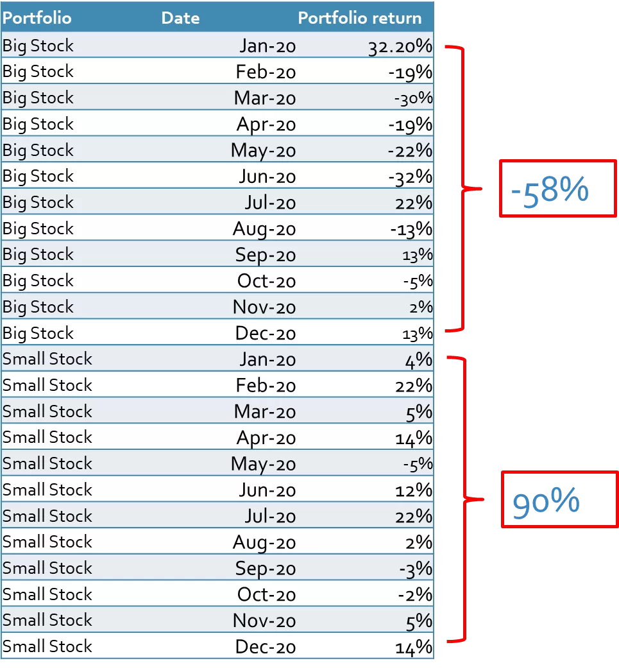The image size is (619, 672).
Task: Click Small Stock label in Jun-20 row
Action: 47,490
